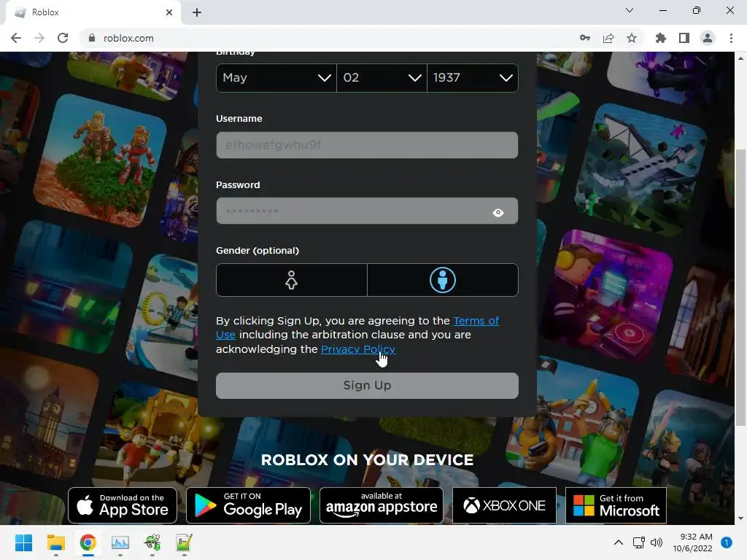Open the Xbox One badge
Viewport: 747px width, 560px height.
point(504,505)
